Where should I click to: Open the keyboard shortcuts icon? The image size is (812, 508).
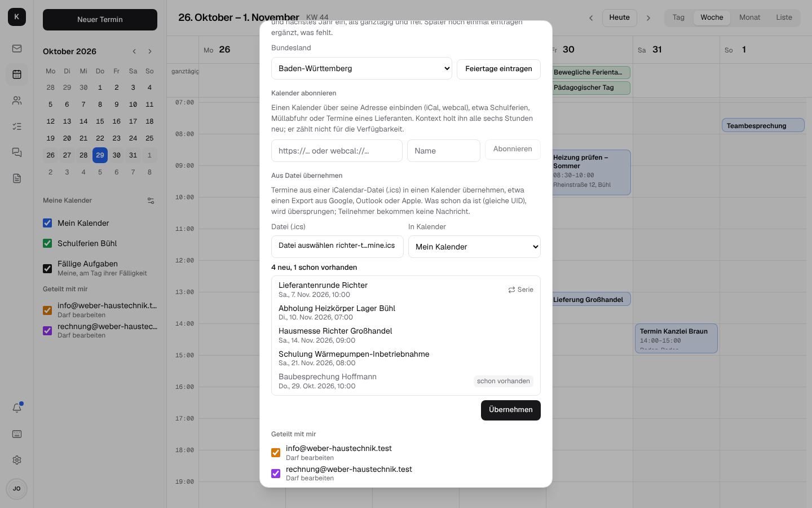tap(17, 434)
